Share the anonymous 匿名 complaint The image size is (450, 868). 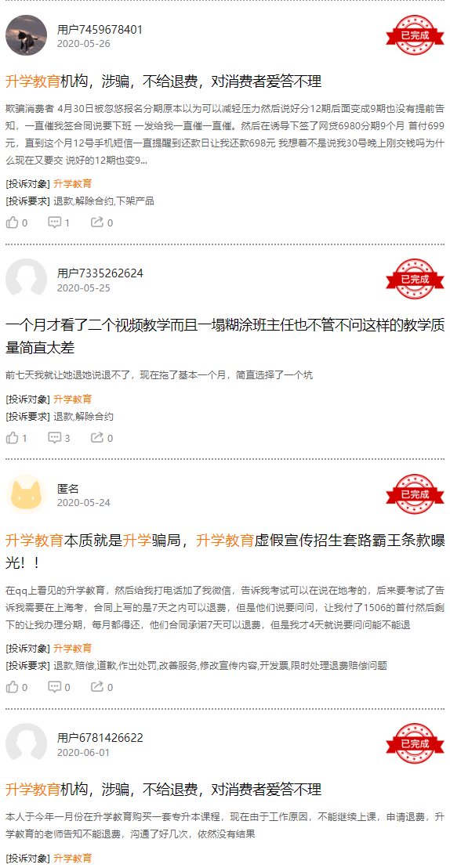pyautogui.click(x=102, y=687)
